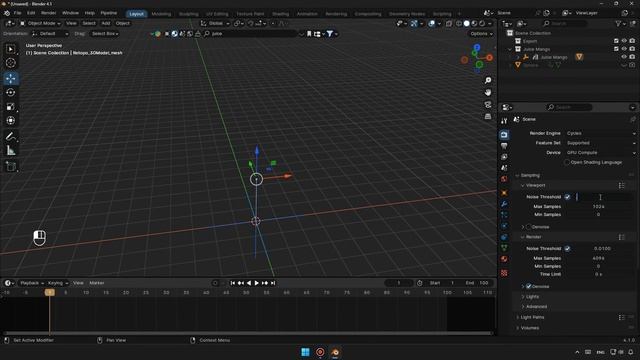The height and width of the screenshot is (360, 640).
Task: Open the Object Data properties tab
Action: [x=504, y=248]
